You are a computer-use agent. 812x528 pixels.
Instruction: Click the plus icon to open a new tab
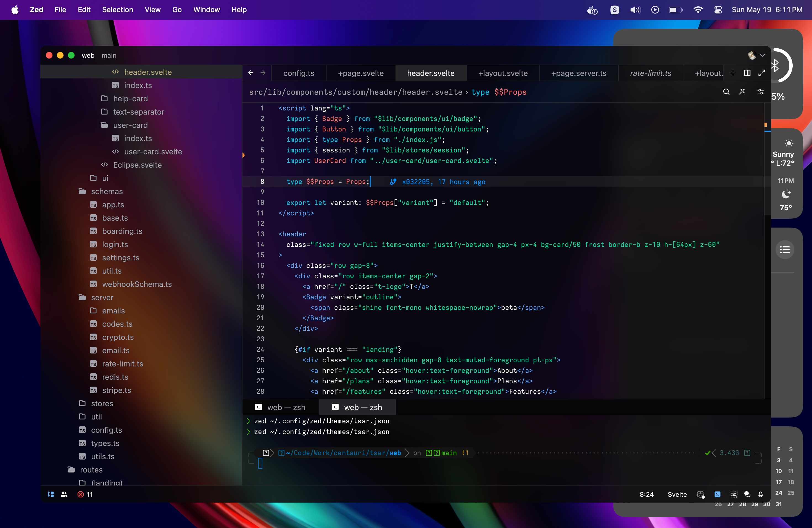733,73
